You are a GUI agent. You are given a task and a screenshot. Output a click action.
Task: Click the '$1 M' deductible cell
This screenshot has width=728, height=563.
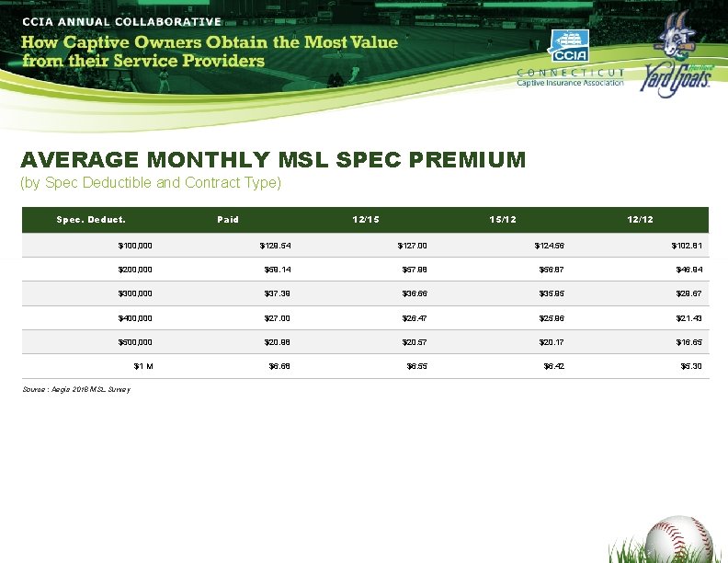143,366
